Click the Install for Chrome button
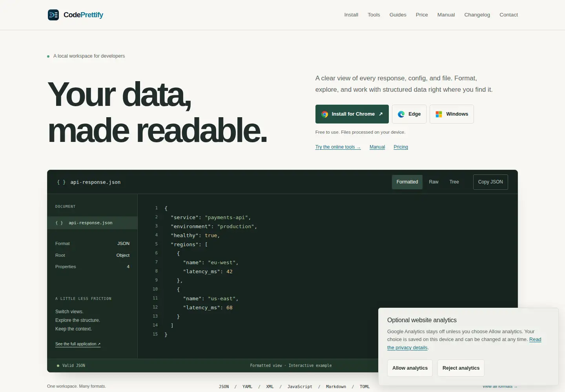Screen dimensions: 565x392 (352, 114)
